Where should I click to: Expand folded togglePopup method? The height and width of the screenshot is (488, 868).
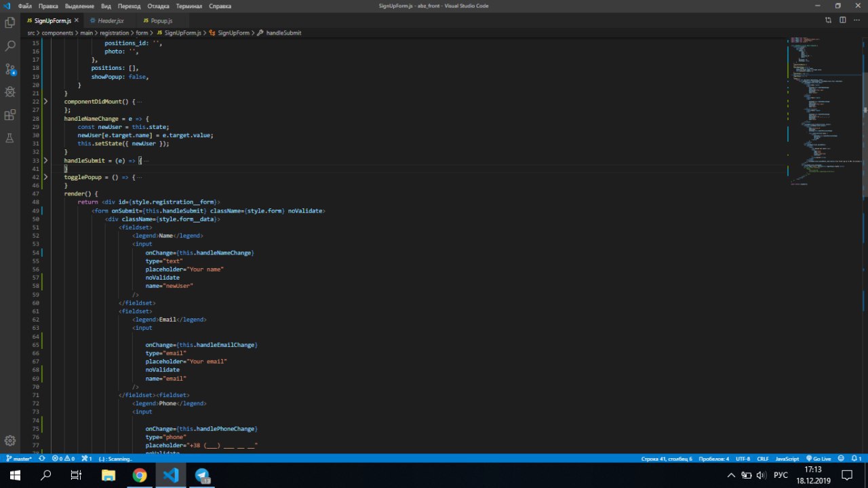pos(46,177)
